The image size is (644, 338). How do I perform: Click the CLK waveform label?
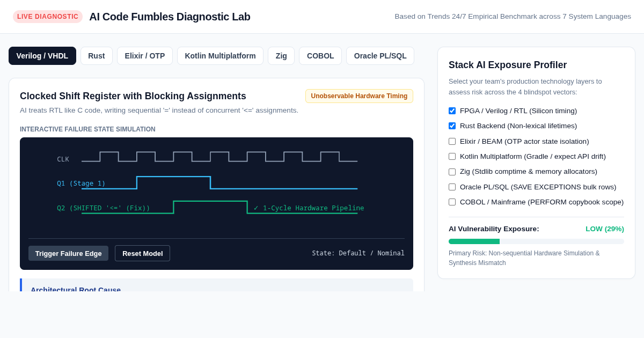[63, 159]
